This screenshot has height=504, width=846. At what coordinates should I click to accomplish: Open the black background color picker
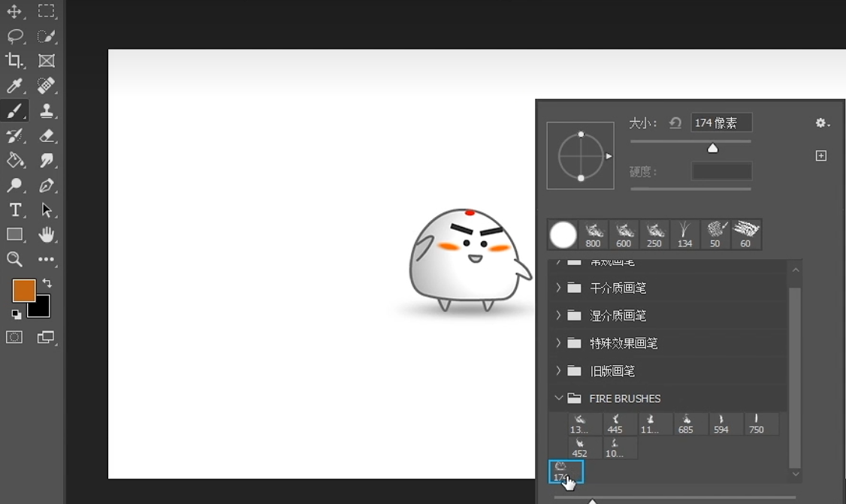tap(43, 309)
